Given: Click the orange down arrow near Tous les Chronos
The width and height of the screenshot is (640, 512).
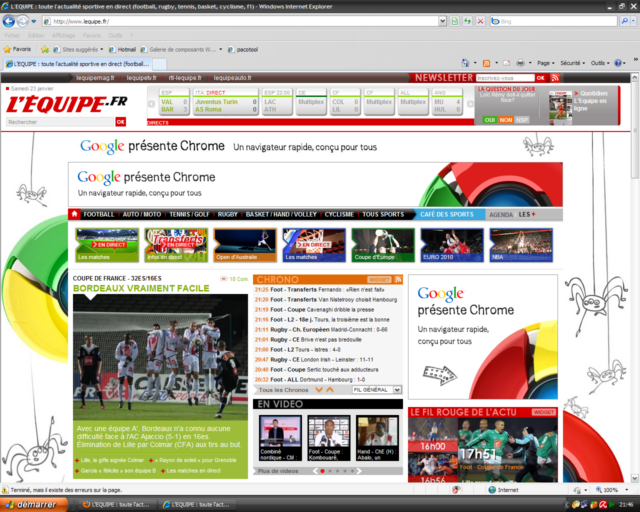Looking at the screenshot, I should [319, 390].
